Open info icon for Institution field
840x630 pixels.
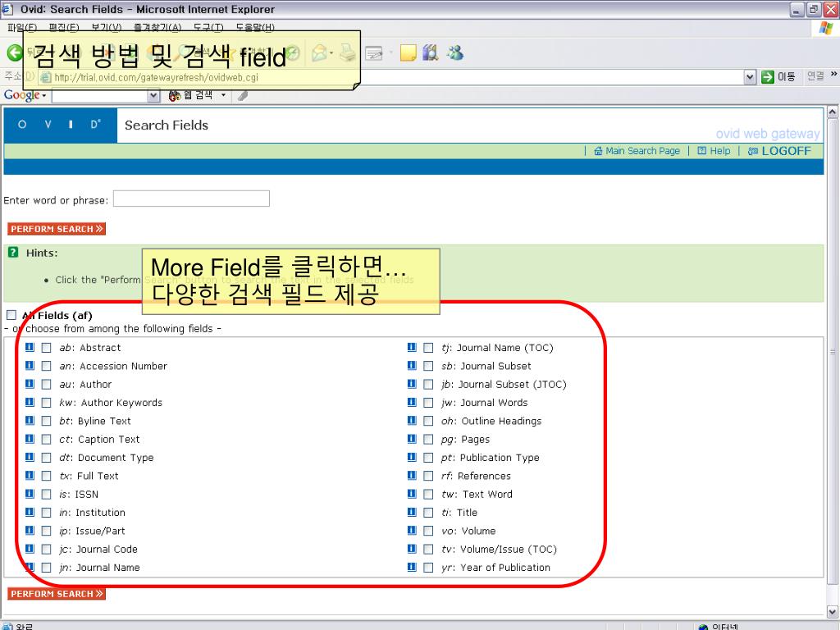coord(30,512)
